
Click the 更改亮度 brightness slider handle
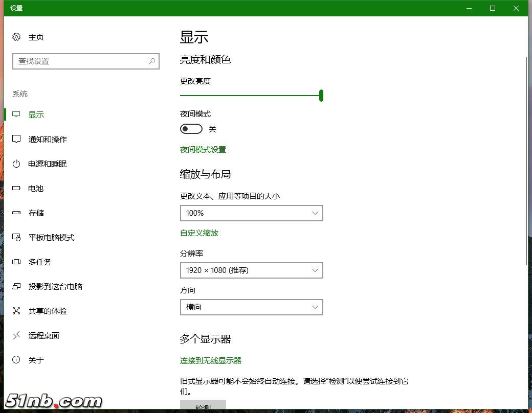tap(321, 96)
